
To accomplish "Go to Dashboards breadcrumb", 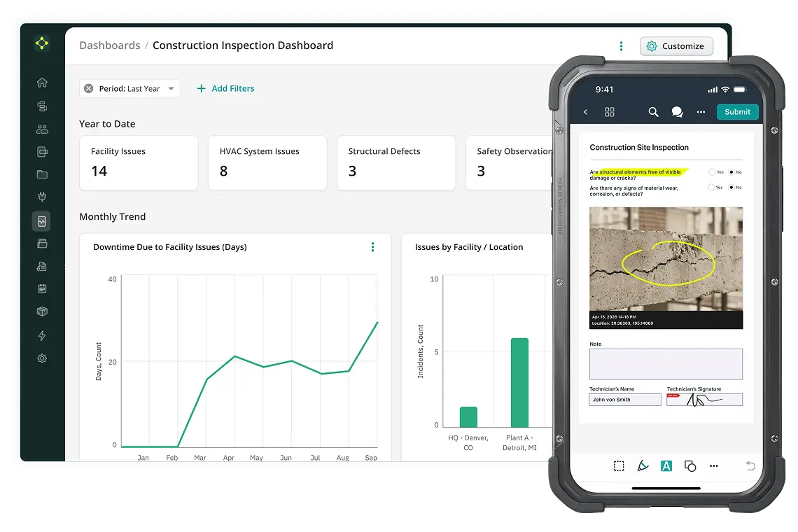I will tap(109, 45).
